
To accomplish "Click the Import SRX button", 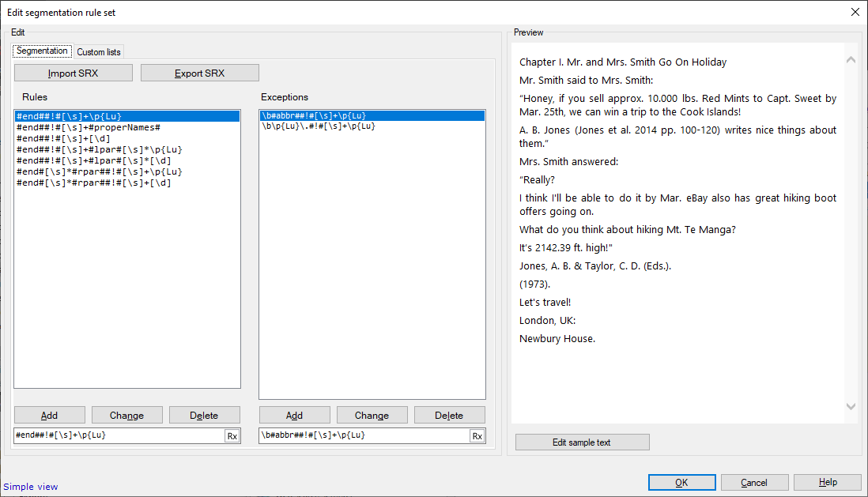I will (73, 72).
